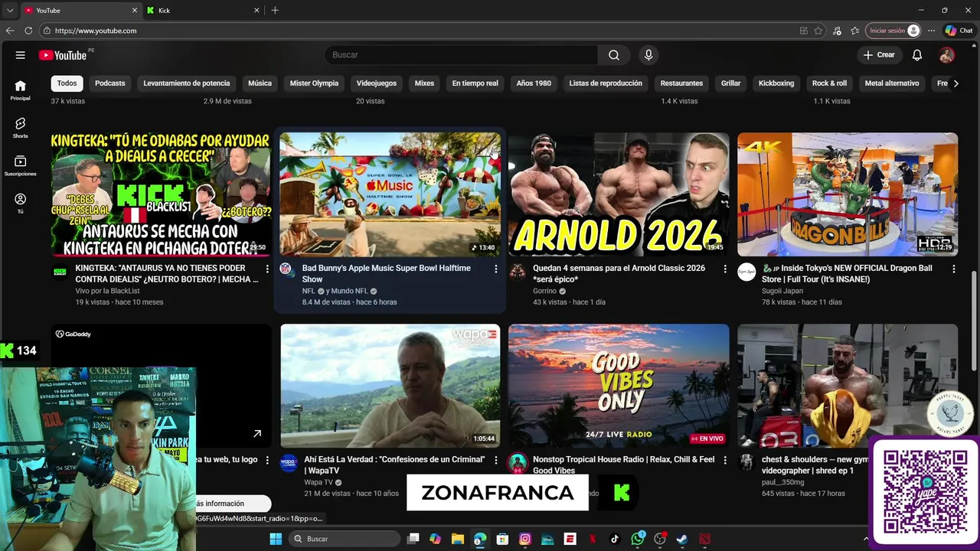Image resolution: width=980 pixels, height=551 pixels.
Task: Select the Podcasts filter chip
Action: [x=110, y=83]
